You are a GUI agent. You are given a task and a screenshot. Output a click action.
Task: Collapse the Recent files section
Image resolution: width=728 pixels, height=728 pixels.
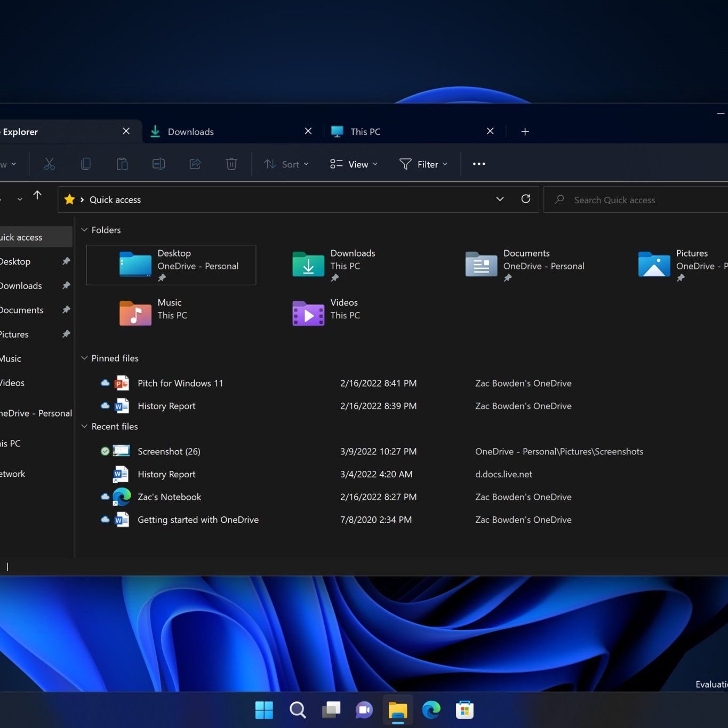84,426
